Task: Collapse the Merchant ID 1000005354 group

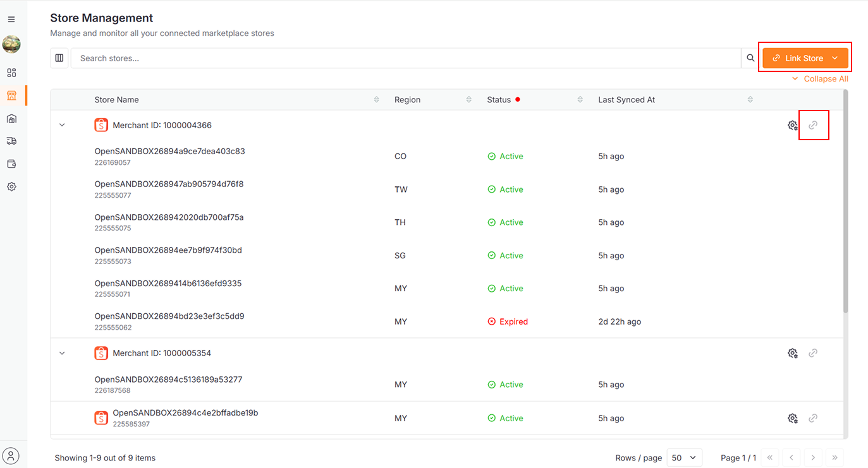Action: pos(62,353)
